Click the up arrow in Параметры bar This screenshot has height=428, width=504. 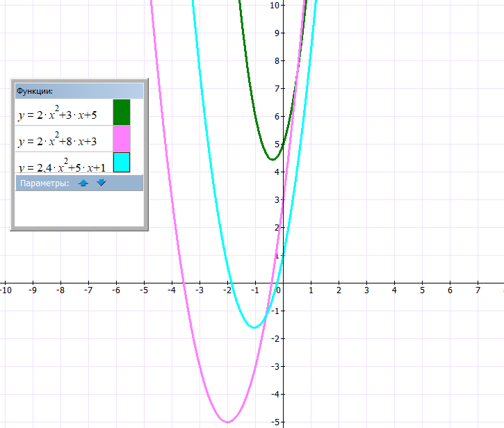click(x=83, y=183)
